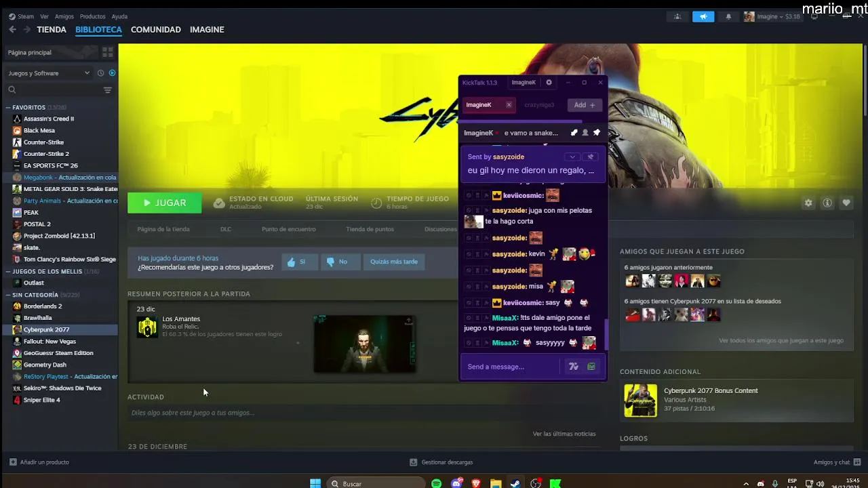This screenshot has width=868, height=488.
Task: Close the ImagineK chat tab
Action: [509, 105]
